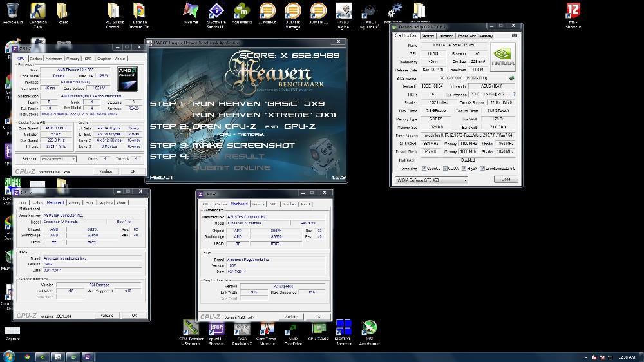Click the taskbar clock showing 12:38 AM
The height and width of the screenshot is (362, 644).
tap(627, 357)
